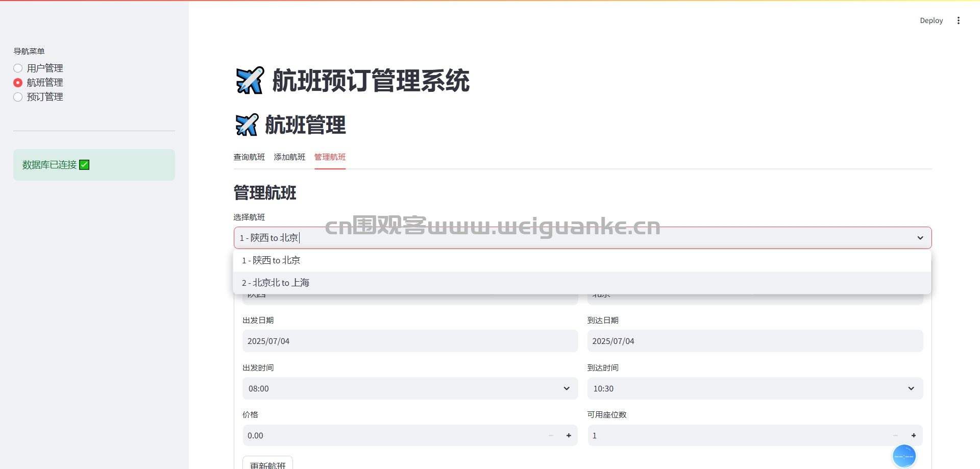Click the 出发日期 date field
This screenshot has height=469, width=980.
410,341
